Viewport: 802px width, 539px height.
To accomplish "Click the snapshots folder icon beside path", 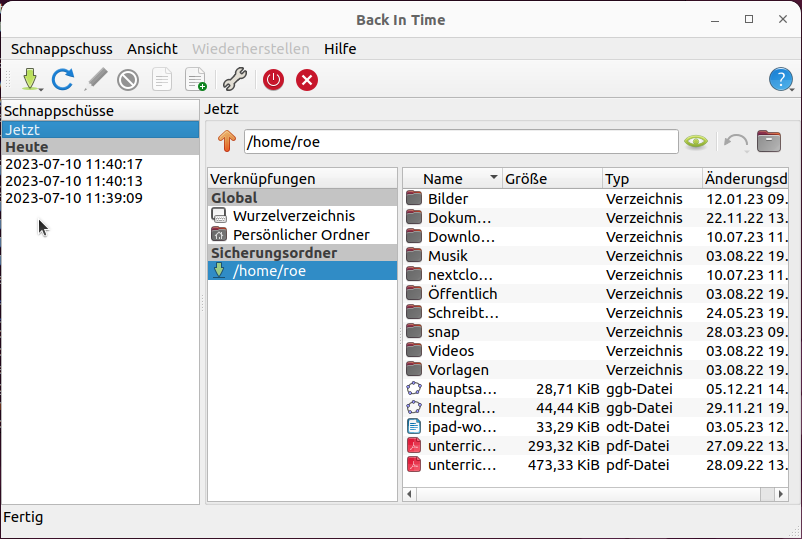I will [x=768, y=142].
